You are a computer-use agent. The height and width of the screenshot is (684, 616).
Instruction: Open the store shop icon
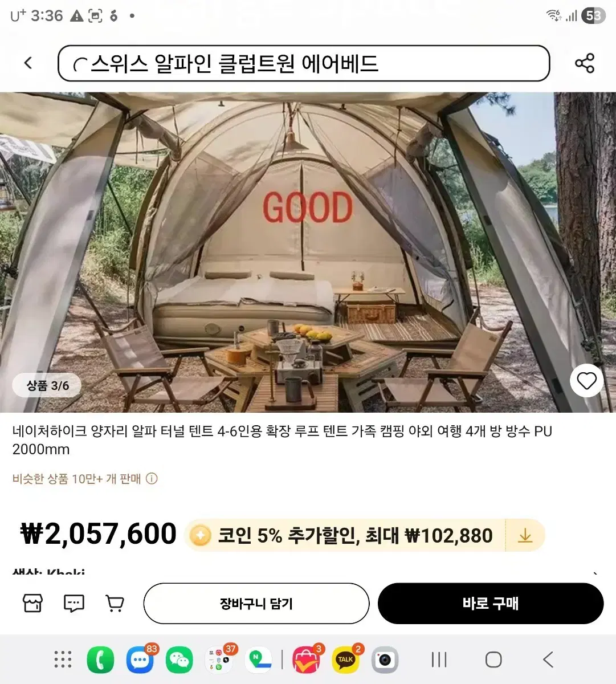32,603
